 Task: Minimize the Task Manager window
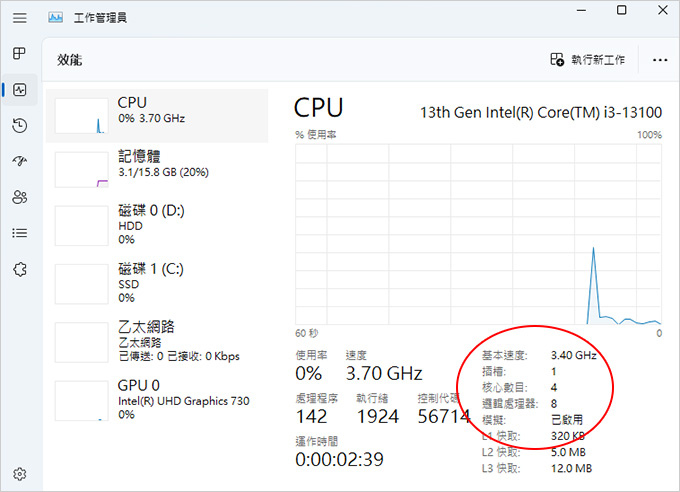[581, 10]
